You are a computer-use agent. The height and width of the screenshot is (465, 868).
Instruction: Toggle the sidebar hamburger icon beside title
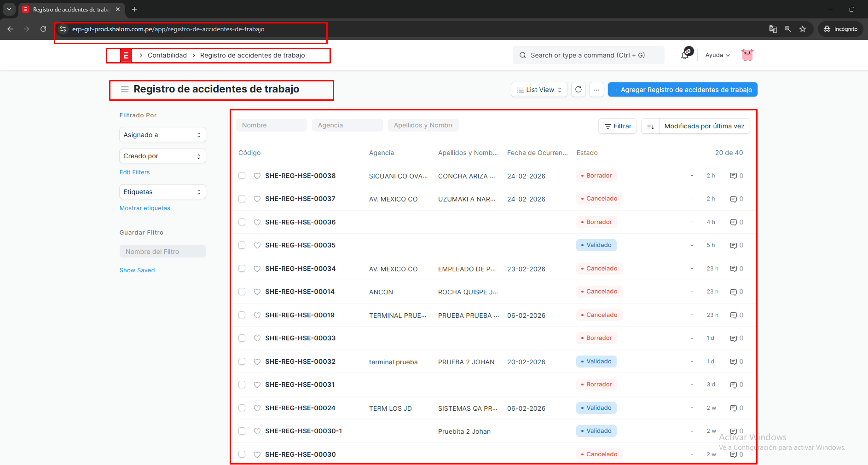pos(124,89)
